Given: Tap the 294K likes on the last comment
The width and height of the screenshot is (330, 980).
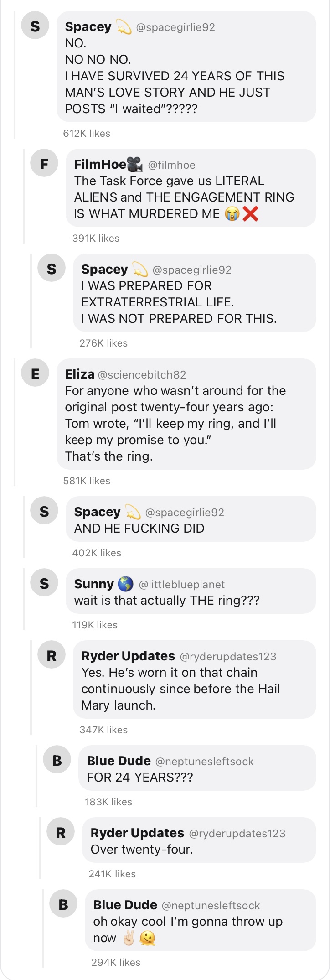Looking at the screenshot, I should click(116, 963).
